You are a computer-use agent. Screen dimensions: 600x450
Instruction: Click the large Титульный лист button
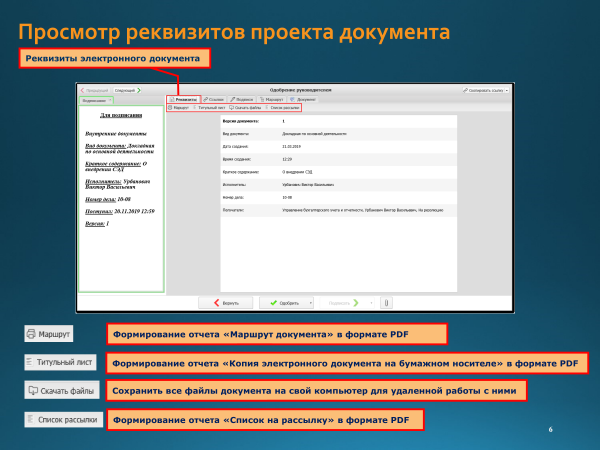click(x=61, y=362)
